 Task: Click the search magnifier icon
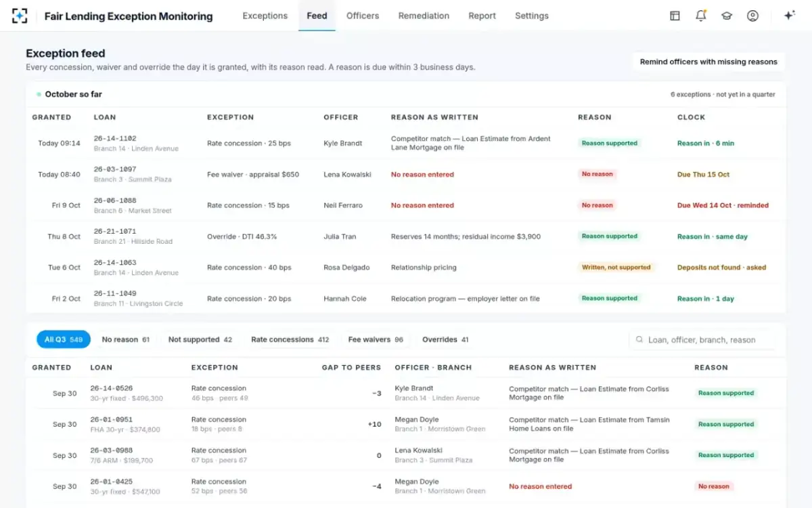[x=639, y=340]
